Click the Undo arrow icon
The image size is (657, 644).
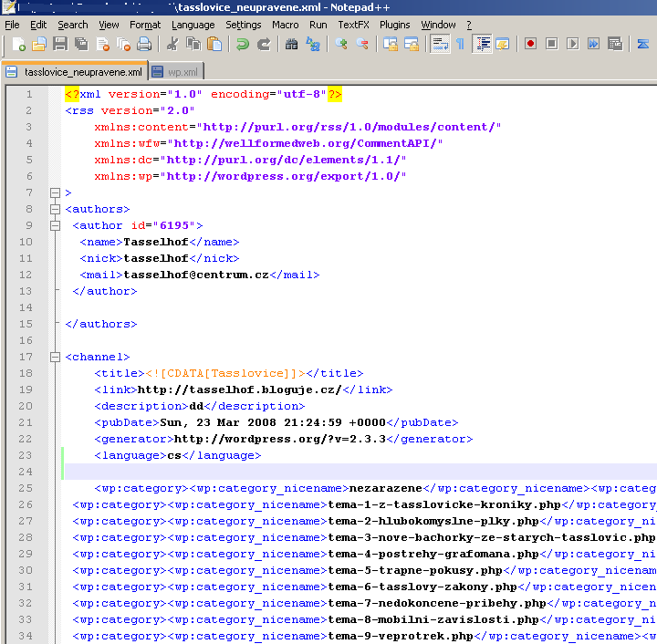242,44
